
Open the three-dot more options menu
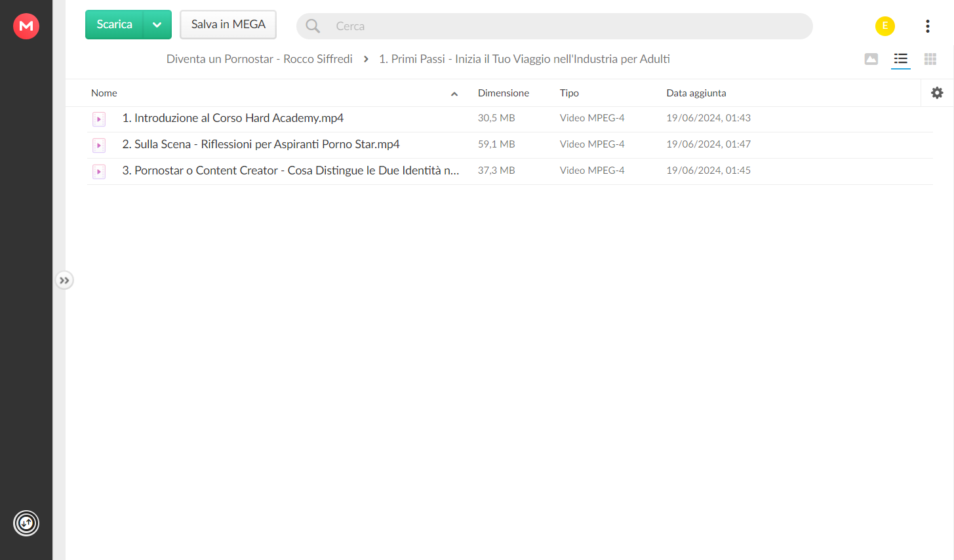pos(928,26)
